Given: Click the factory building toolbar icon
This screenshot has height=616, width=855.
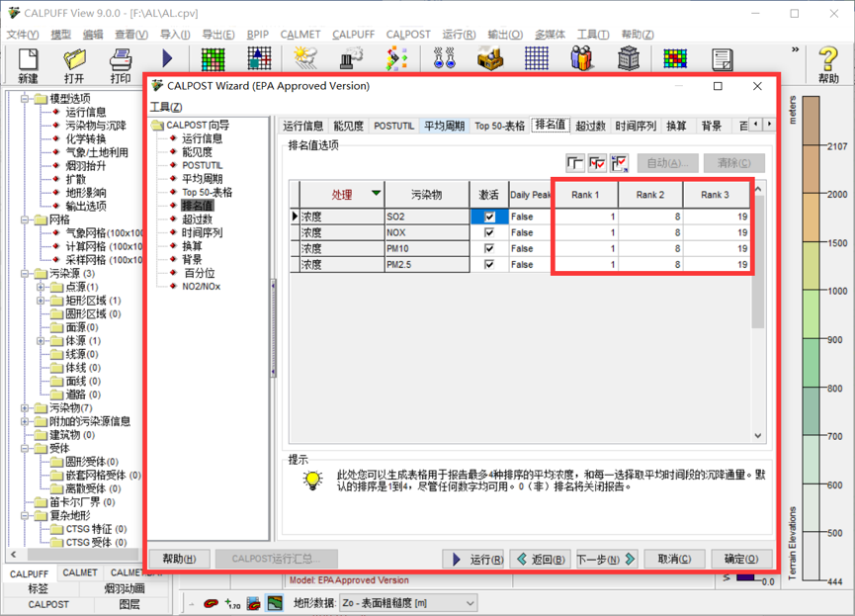Looking at the screenshot, I should pos(490,59).
